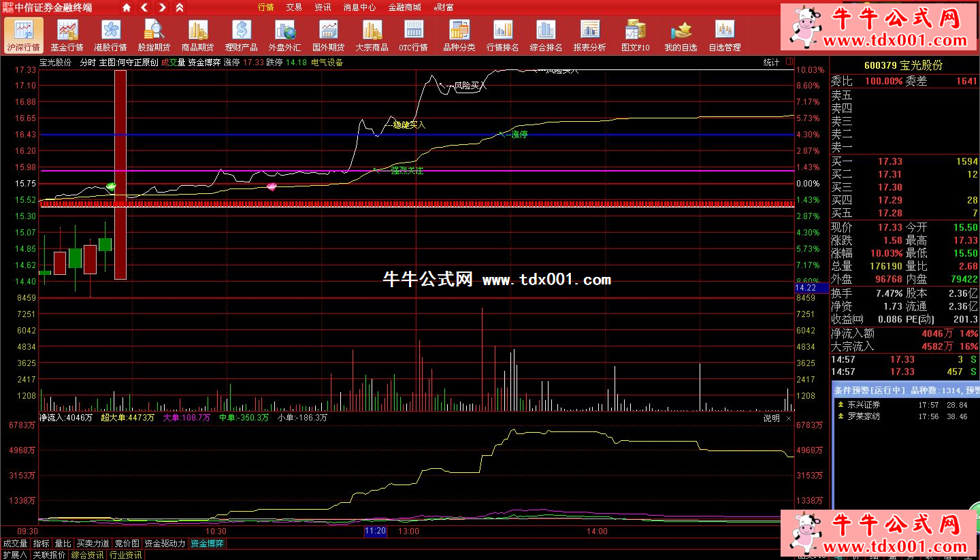Open the 综合资讯 tab

87,555
